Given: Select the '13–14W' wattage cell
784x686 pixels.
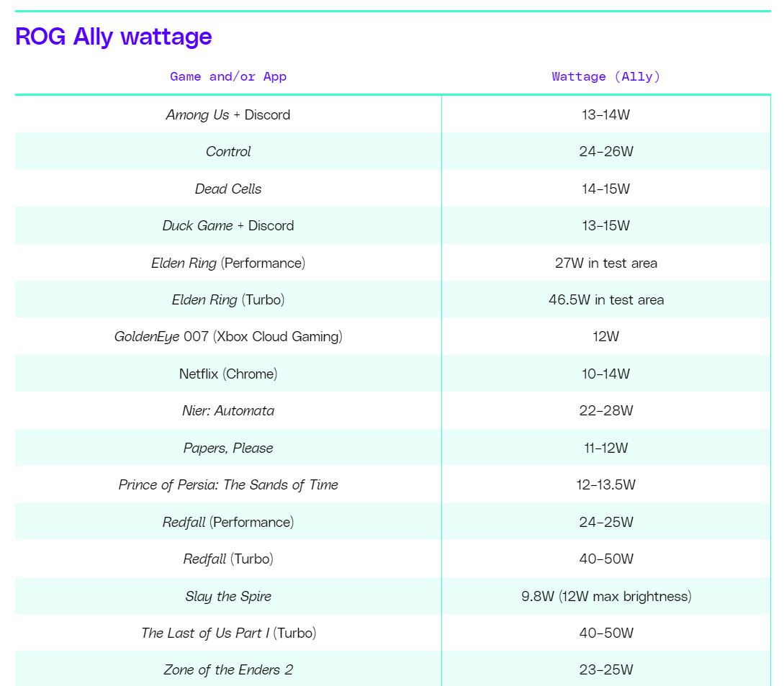Looking at the screenshot, I should click(x=606, y=115).
